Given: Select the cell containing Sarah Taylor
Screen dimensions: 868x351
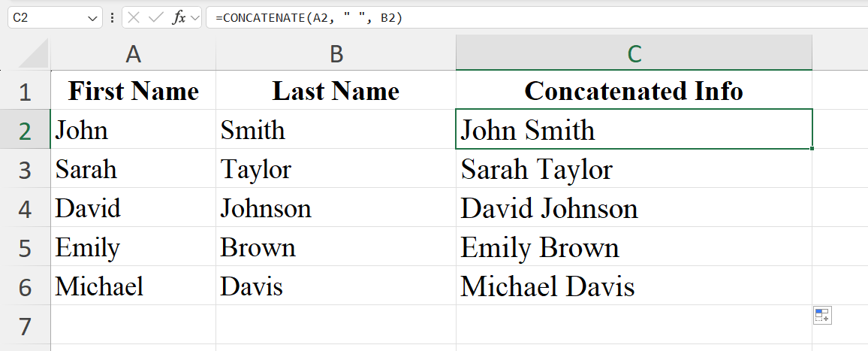Looking at the screenshot, I should point(634,169).
